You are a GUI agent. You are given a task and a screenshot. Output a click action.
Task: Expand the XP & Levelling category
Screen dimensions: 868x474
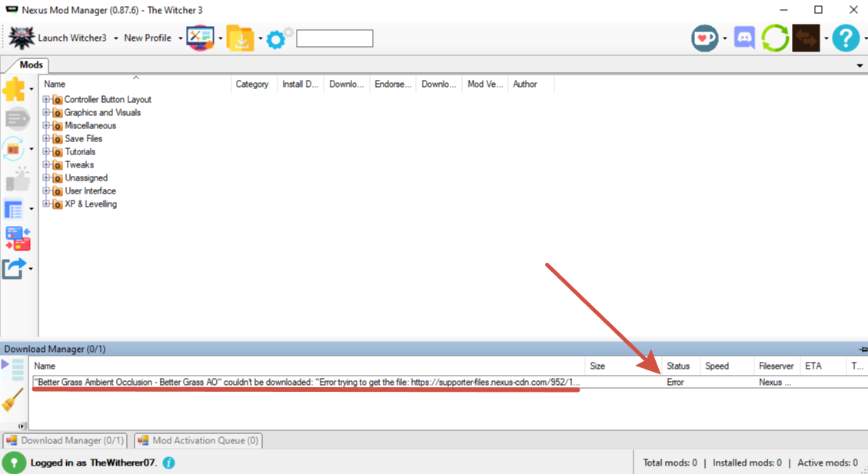click(46, 204)
